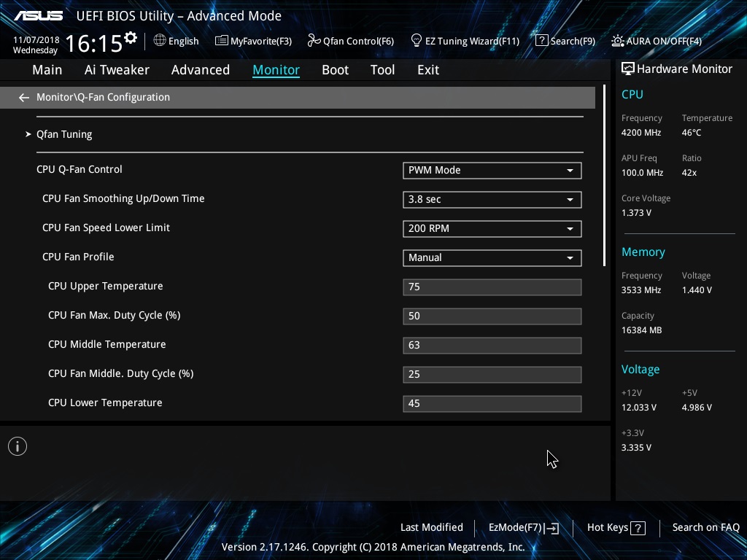
Task: Select the CPU Upper Temperature label
Action: (105, 286)
